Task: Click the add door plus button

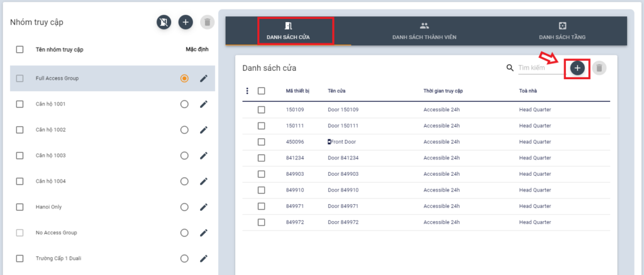Action: click(577, 68)
